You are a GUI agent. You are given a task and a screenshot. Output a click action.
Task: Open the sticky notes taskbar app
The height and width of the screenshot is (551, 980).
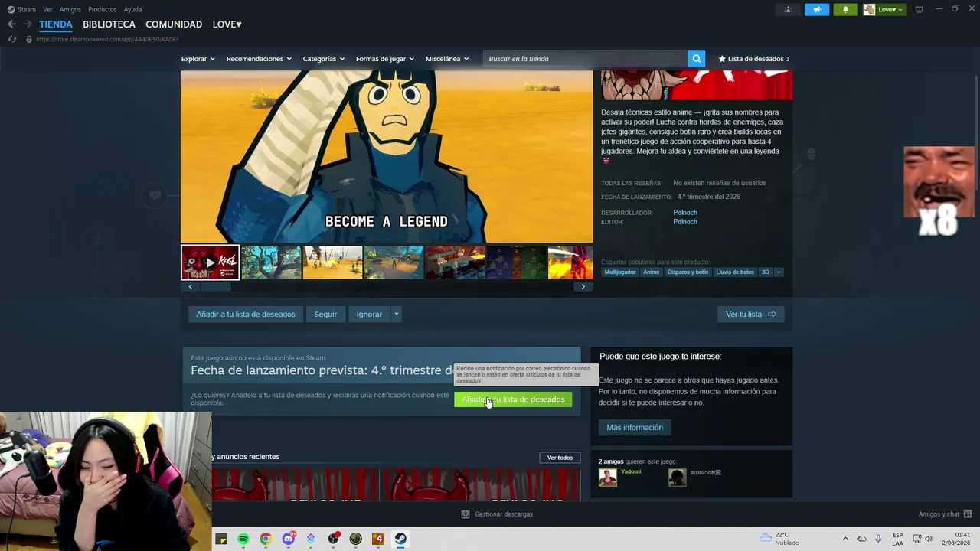point(221,539)
